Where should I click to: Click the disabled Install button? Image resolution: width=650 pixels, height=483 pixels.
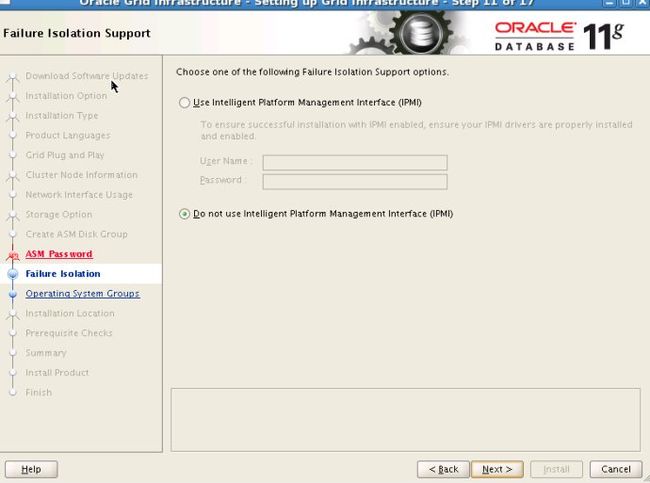[x=556, y=469]
